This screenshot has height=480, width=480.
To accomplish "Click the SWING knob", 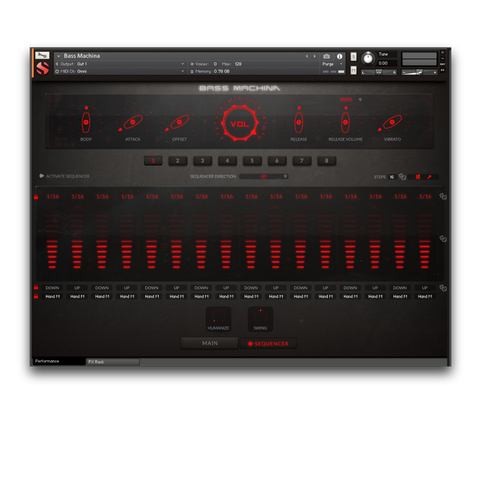I will coord(260,316).
